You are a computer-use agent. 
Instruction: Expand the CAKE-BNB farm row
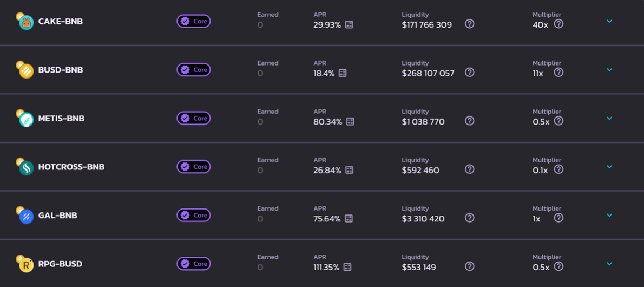[x=609, y=22]
